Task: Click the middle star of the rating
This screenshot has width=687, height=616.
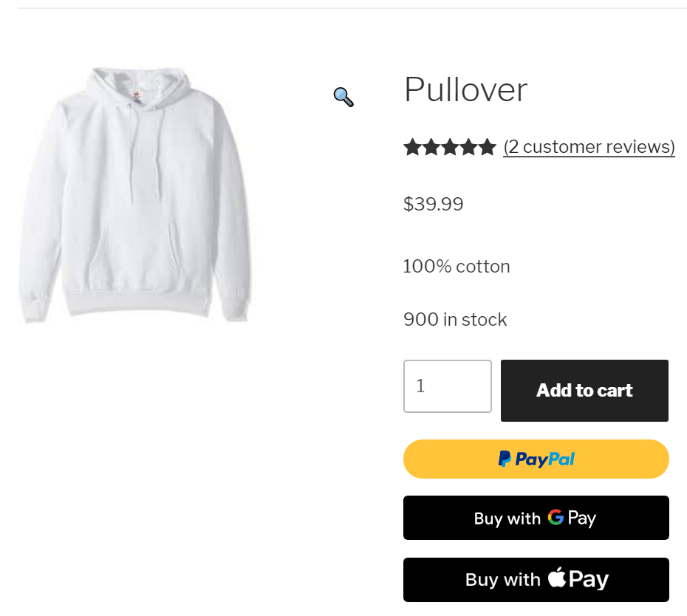Action: coord(450,147)
